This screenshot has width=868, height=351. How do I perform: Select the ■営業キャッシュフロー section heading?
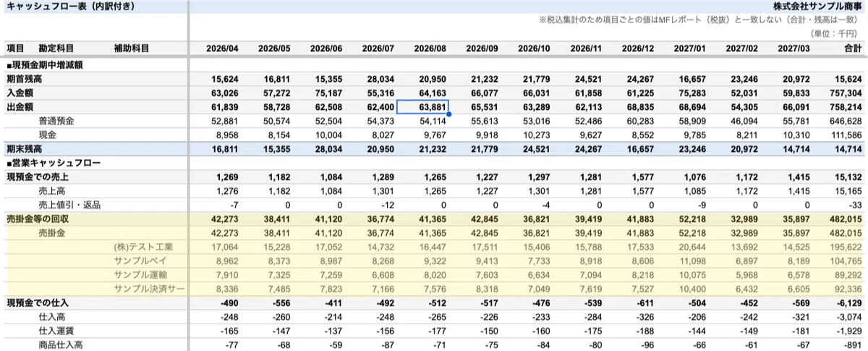coord(53,163)
